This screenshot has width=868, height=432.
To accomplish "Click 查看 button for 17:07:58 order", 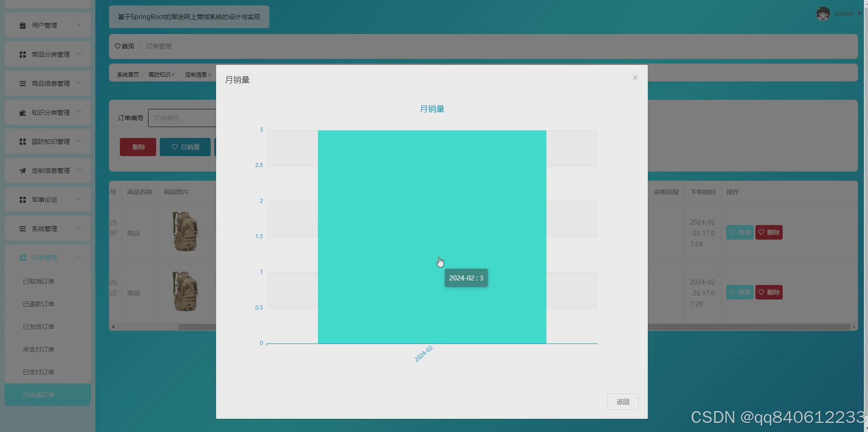I will 740,232.
